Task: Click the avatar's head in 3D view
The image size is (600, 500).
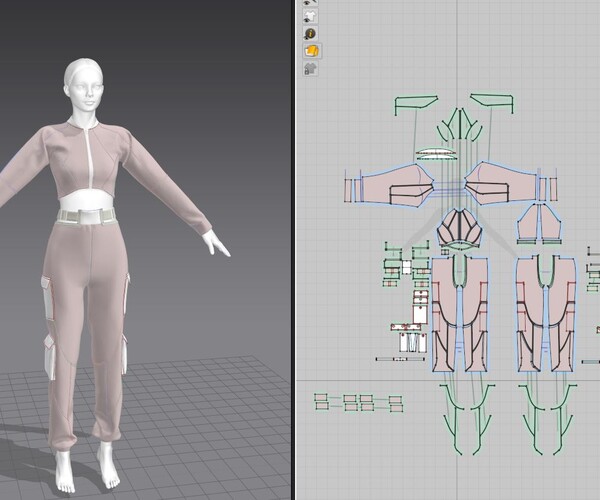Action: tap(84, 84)
